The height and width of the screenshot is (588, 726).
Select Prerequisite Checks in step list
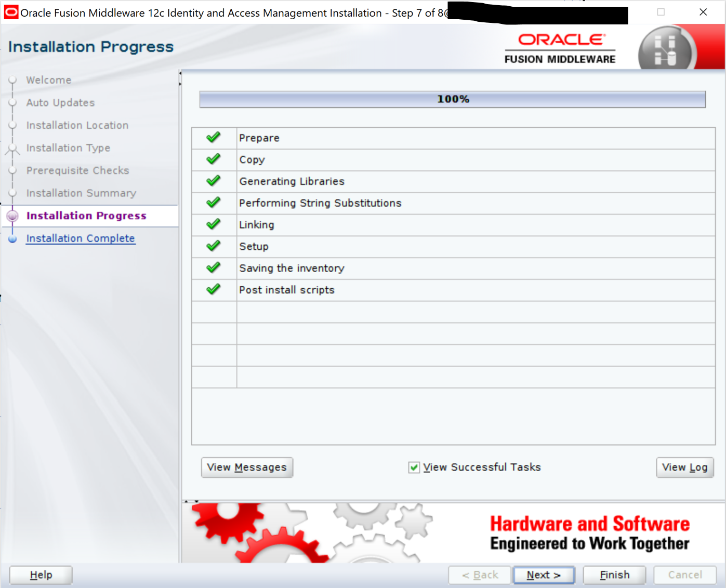point(77,170)
